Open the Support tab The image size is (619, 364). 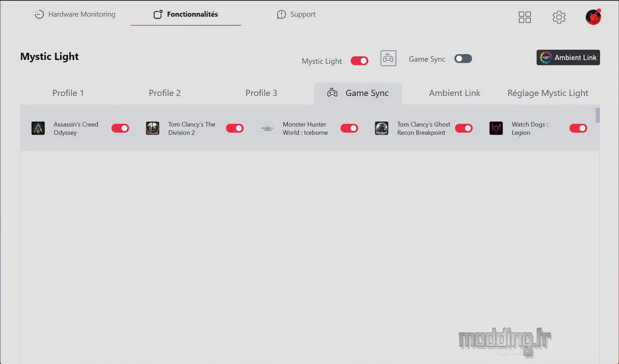coord(296,15)
